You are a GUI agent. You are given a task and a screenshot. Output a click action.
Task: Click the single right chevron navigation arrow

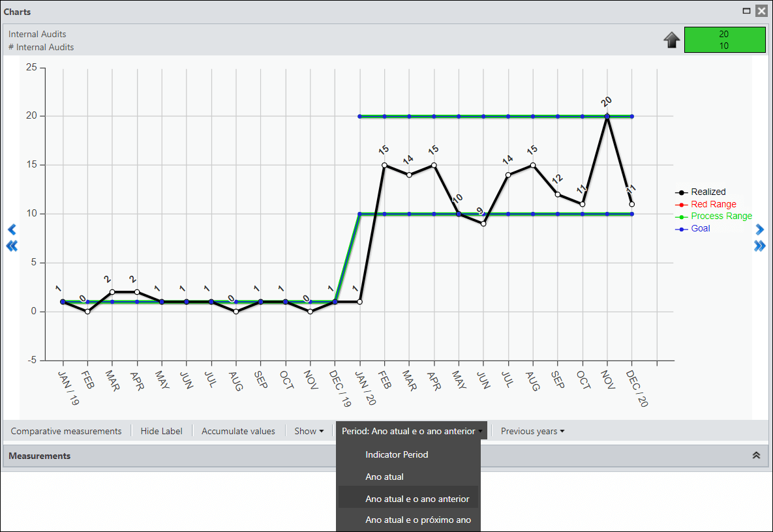[760, 229]
